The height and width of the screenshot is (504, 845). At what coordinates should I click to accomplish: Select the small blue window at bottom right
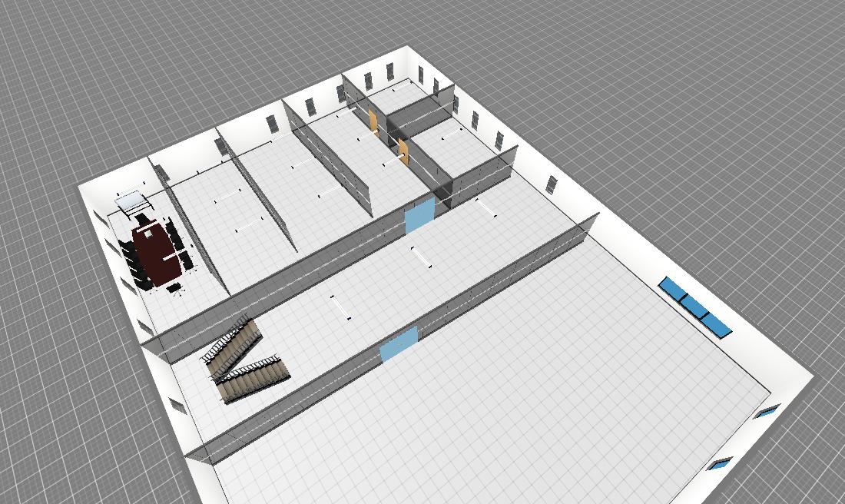721,463
